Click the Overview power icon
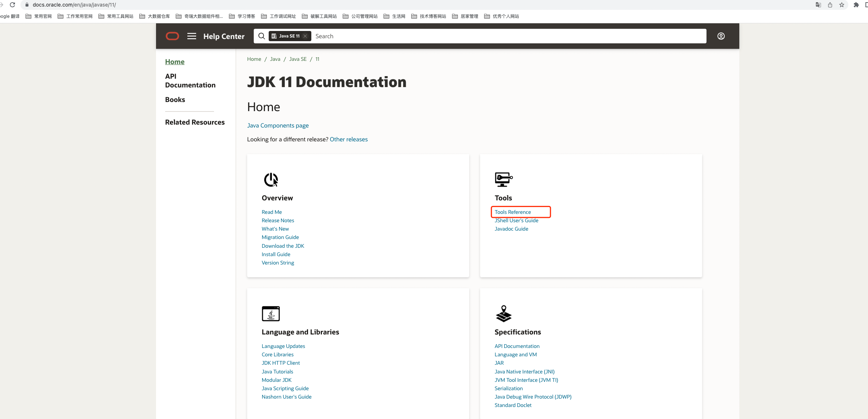868x419 pixels. point(271,180)
